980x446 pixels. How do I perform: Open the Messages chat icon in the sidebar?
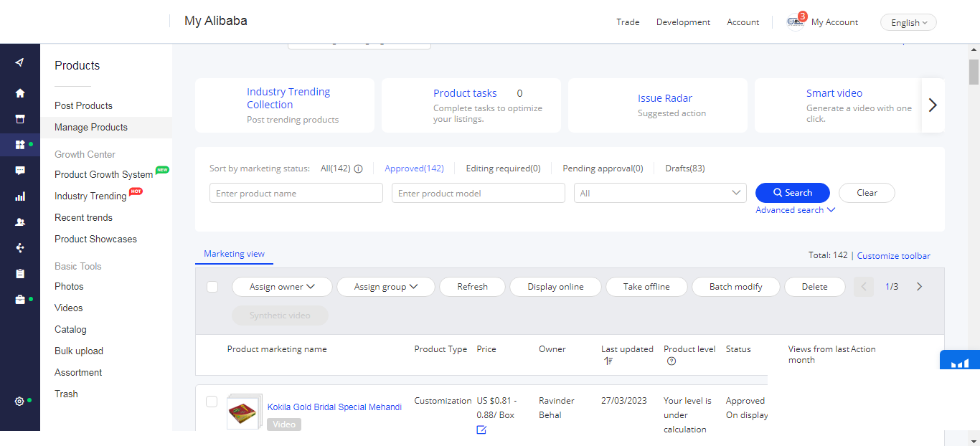point(19,170)
